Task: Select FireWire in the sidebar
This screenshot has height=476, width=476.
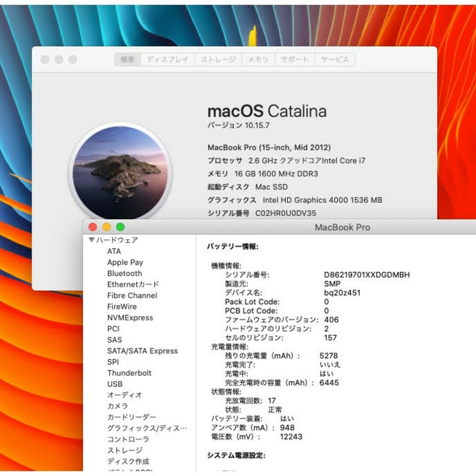Action: click(x=122, y=307)
